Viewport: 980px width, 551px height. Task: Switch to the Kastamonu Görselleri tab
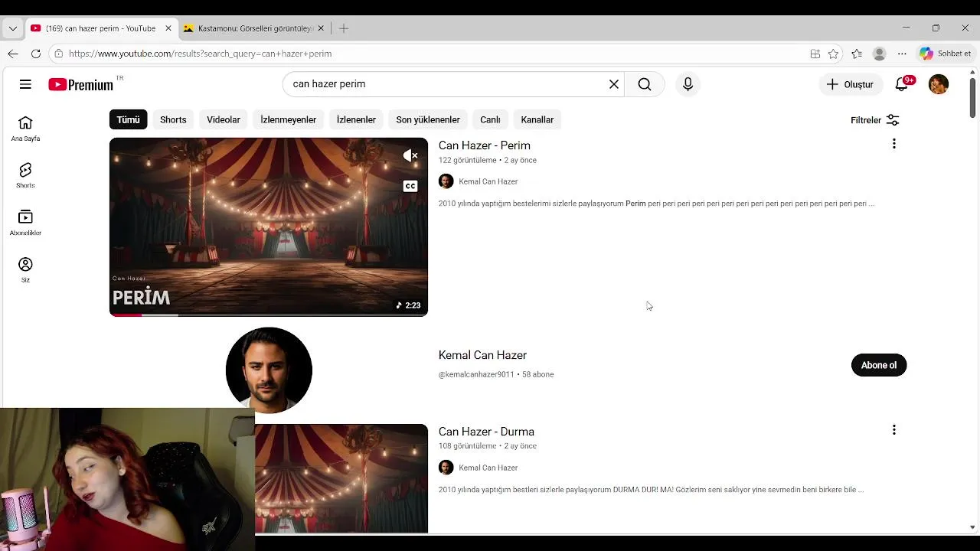point(255,28)
